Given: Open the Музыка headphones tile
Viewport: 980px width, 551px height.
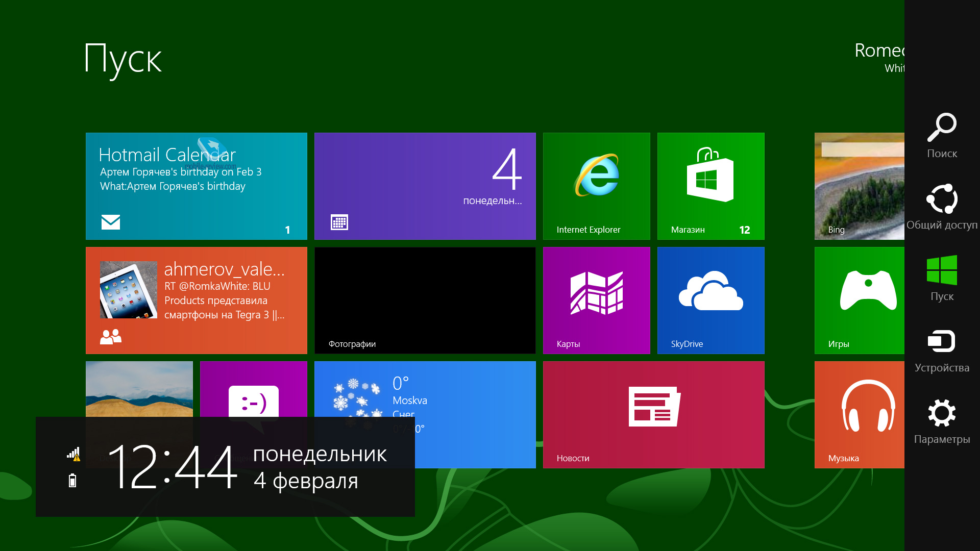Looking at the screenshot, I should pyautogui.click(x=860, y=415).
